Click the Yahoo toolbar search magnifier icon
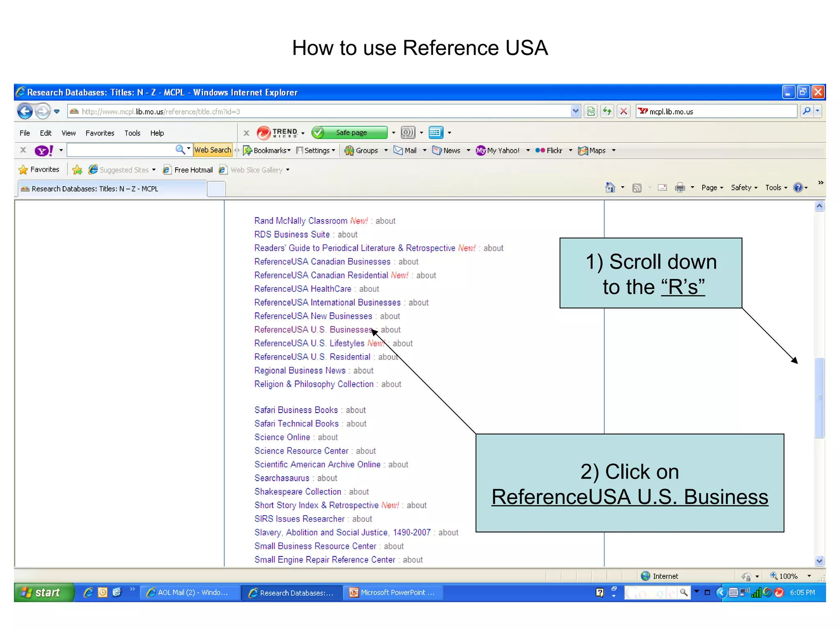 (x=180, y=150)
